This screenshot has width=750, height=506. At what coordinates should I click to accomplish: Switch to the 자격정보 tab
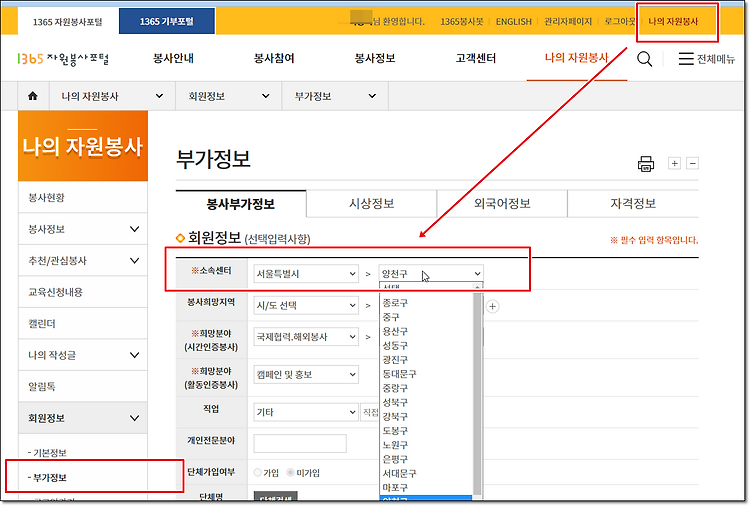[633, 204]
